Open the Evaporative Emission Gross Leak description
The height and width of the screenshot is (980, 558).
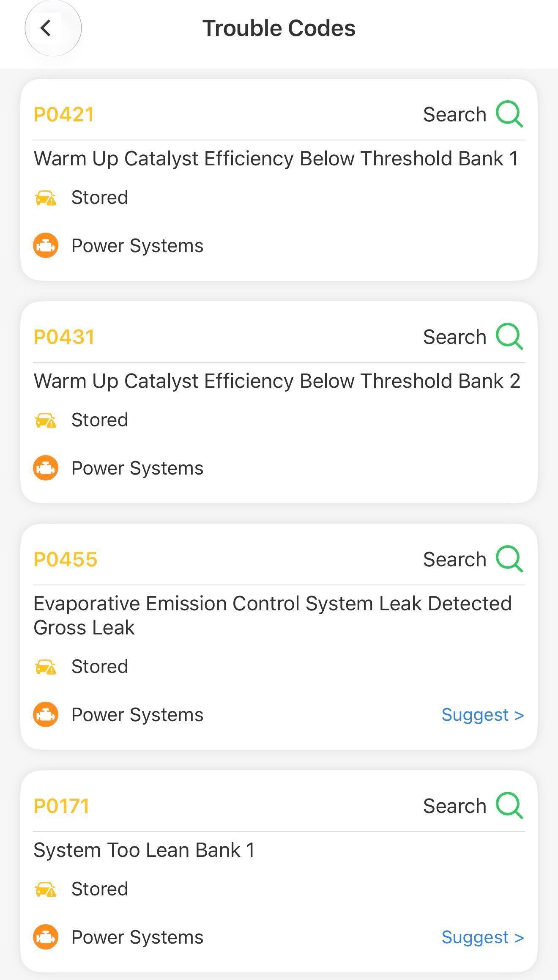click(x=273, y=615)
